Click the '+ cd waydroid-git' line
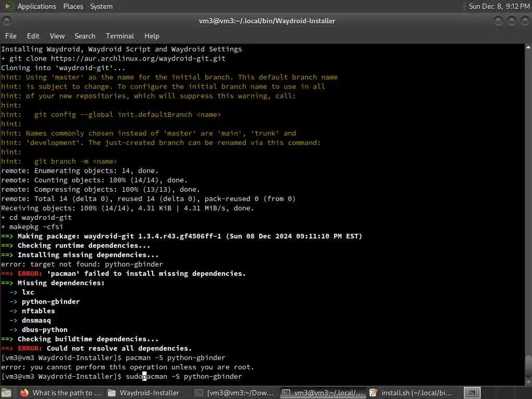 (x=36, y=218)
